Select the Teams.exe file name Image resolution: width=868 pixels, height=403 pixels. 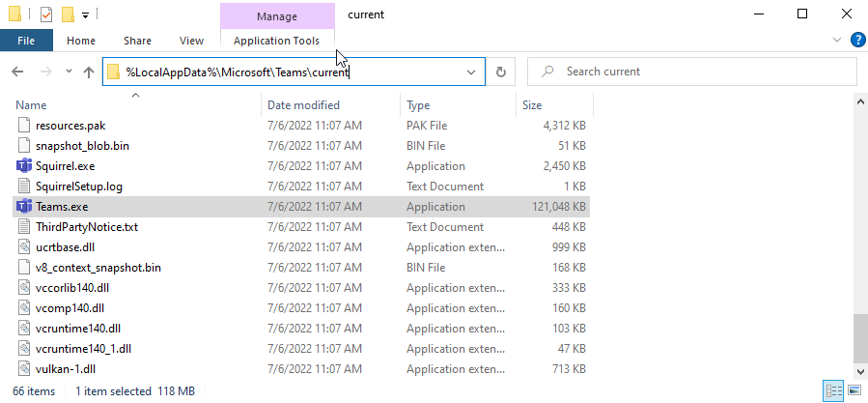62,207
